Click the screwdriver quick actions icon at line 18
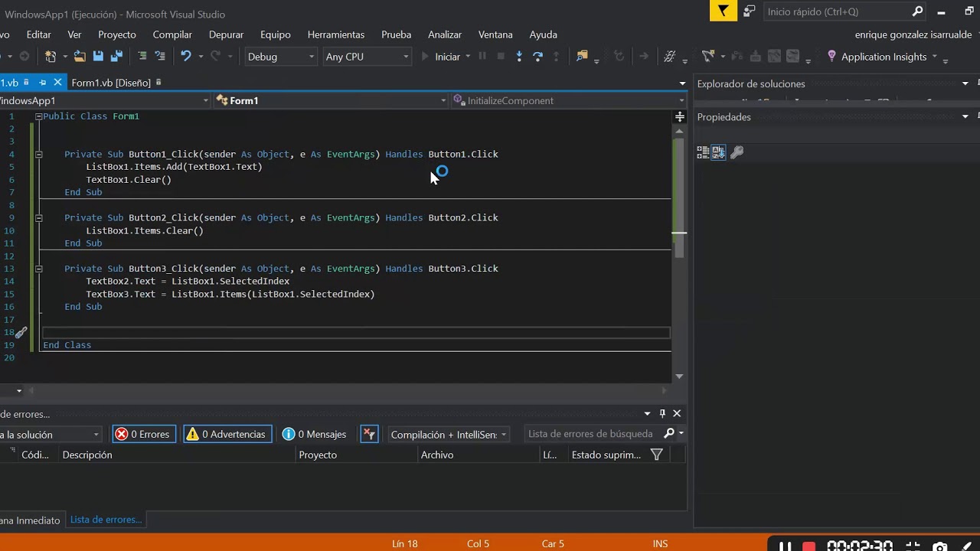Viewport: 980px width, 551px height. coord(21,333)
